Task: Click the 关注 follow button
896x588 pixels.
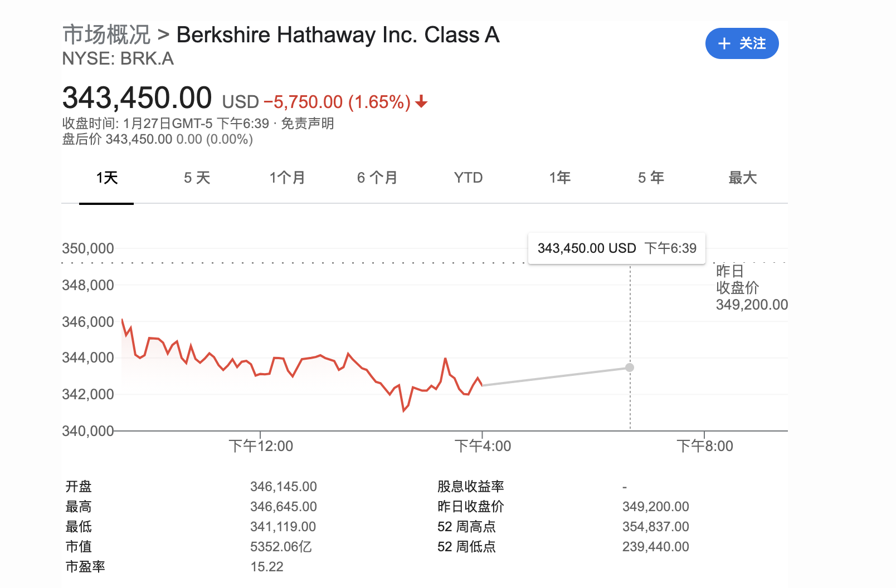Action: pyautogui.click(x=742, y=43)
